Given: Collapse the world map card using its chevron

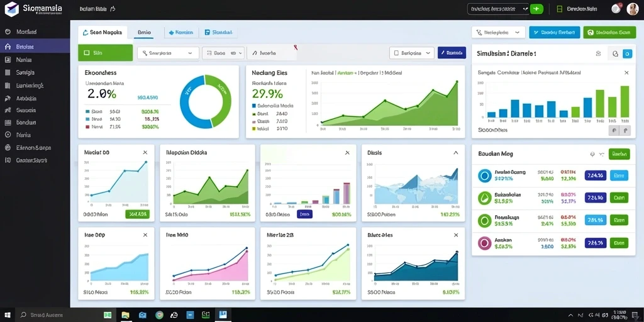Looking at the screenshot, I should (455, 152).
